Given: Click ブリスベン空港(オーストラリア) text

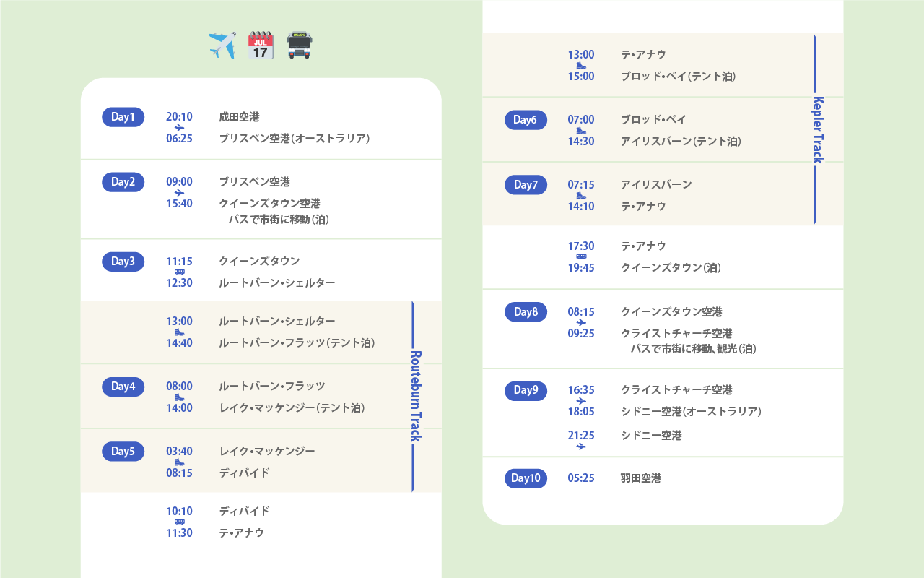Looking at the screenshot, I should [x=295, y=139].
